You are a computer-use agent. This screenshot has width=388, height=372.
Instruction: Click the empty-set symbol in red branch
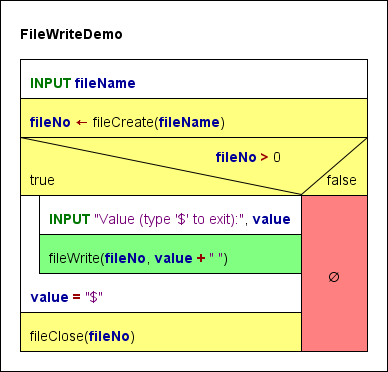(334, 277)
